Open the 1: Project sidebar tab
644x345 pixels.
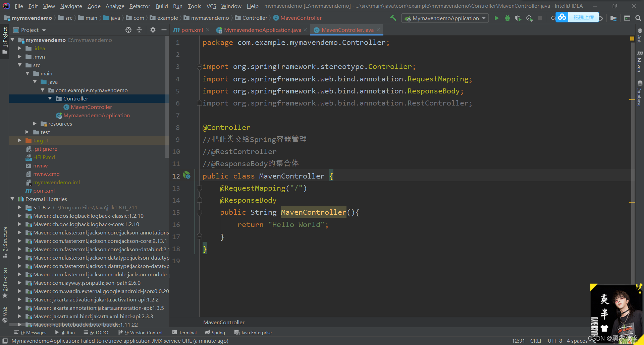[x=5, y=41]
